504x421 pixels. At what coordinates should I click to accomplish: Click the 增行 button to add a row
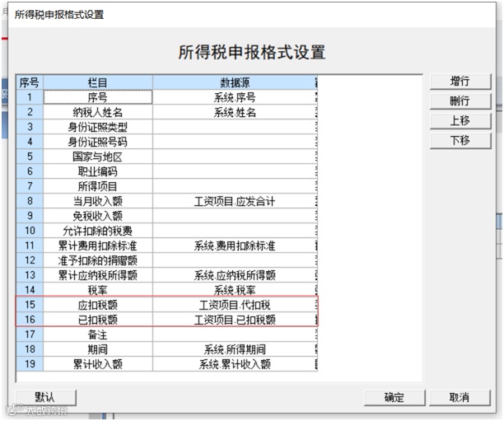(x=460, y=82)
